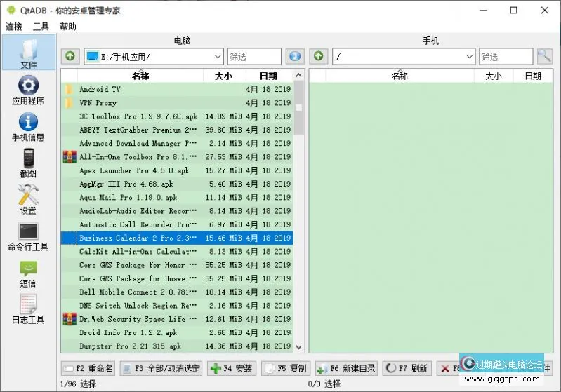Viewport: 561px width, 392px height.
Task: Open the 应用程序 (Applications) sidebar icon
Action: pos(28,90)
